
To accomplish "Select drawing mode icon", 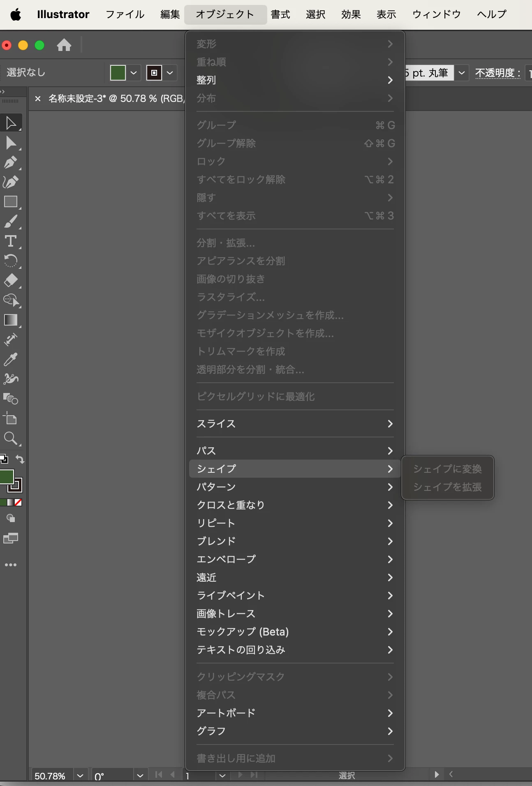I will pos(11,518).
